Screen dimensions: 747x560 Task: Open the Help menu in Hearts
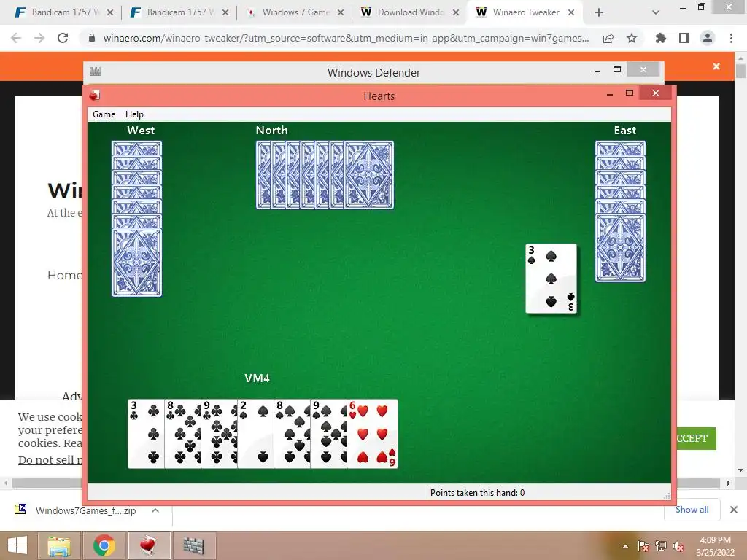point(134,114)
